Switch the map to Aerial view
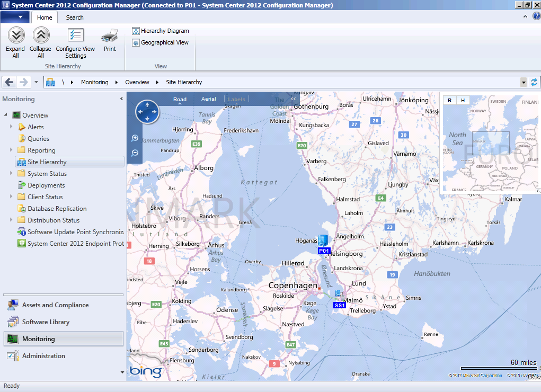The height and width of the screenshot is (392, 541). point(208,99)
